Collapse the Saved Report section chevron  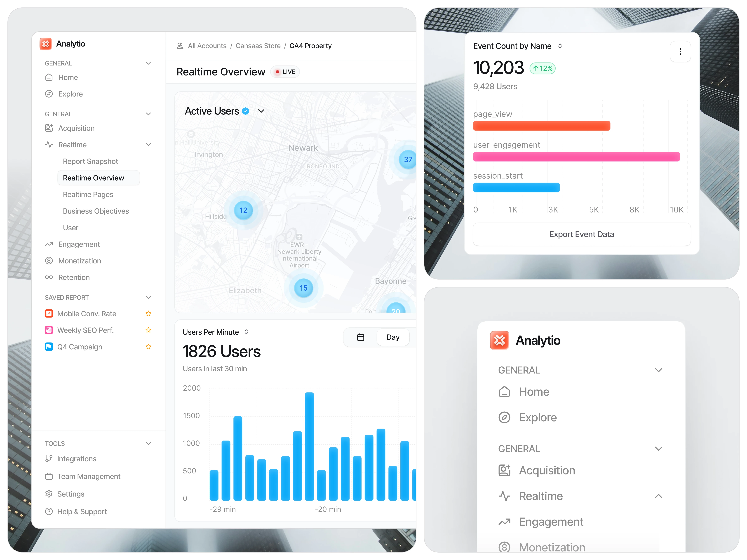148,297
